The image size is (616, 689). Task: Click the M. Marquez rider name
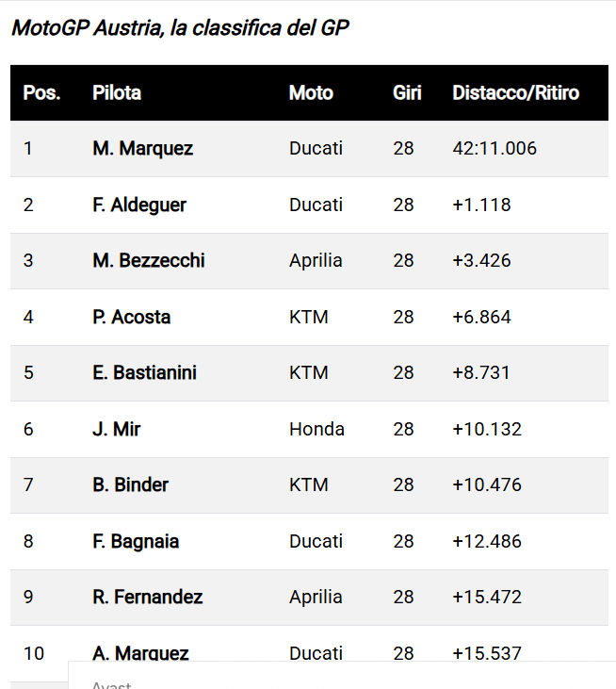click(x=142, y=149)
